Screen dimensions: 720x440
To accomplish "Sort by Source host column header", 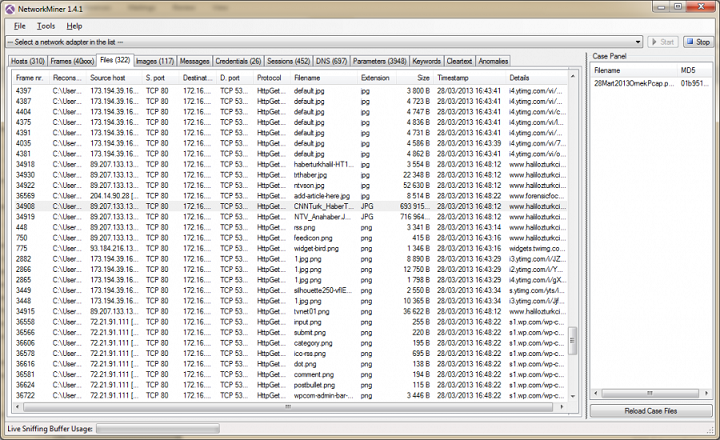I will [114, 78].
